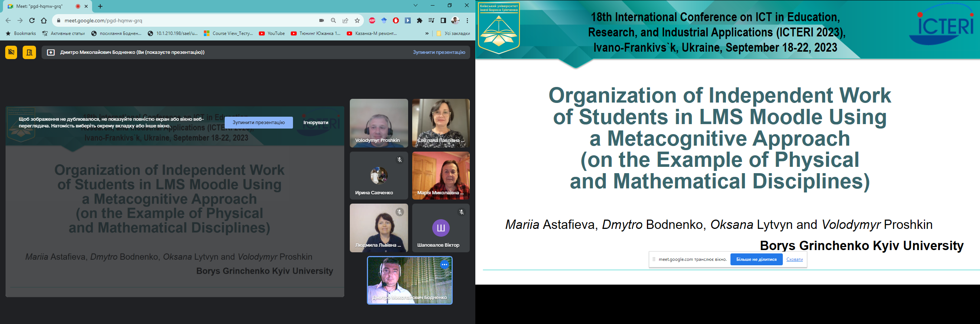The width and height of the screenshot is (980, 324).
Task: Click the AdBlock Plus extension icon
Action: tap(372, 20)
